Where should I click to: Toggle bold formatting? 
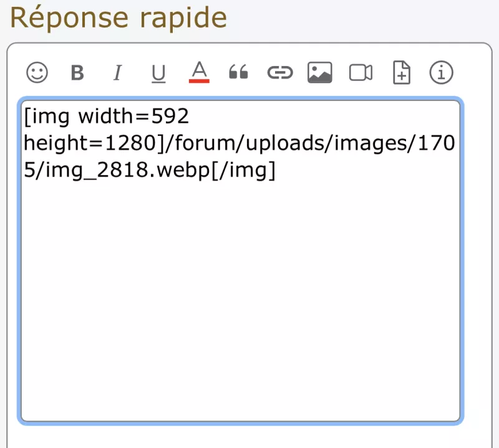pyautogui.click(x=77, y=74)
